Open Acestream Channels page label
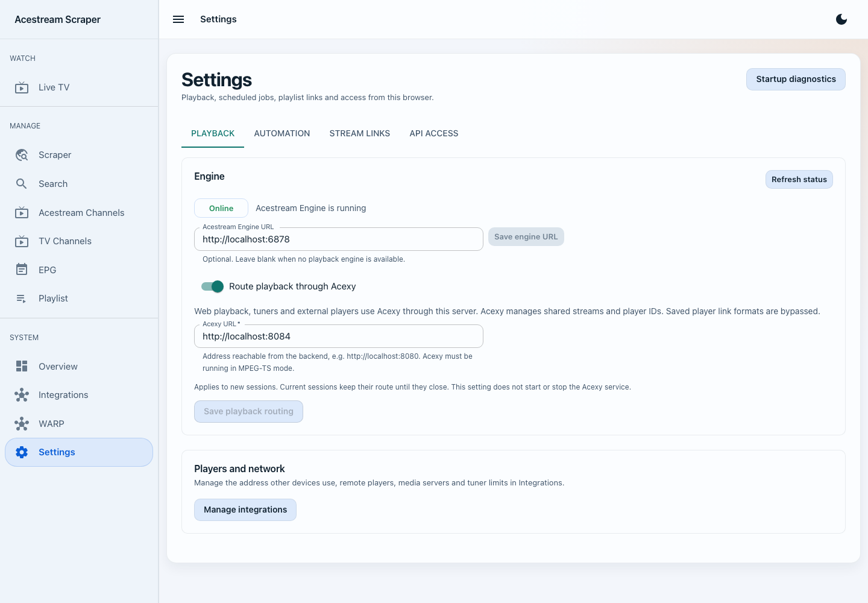Viewport: 868px width, 603px height. (81, 213)
